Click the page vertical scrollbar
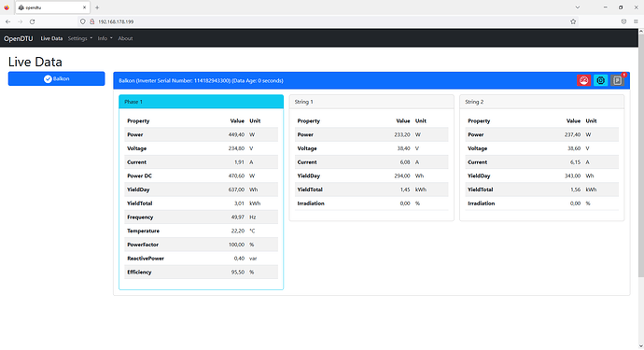Screen dimensions: 644x350 click(x=641, y=156)
